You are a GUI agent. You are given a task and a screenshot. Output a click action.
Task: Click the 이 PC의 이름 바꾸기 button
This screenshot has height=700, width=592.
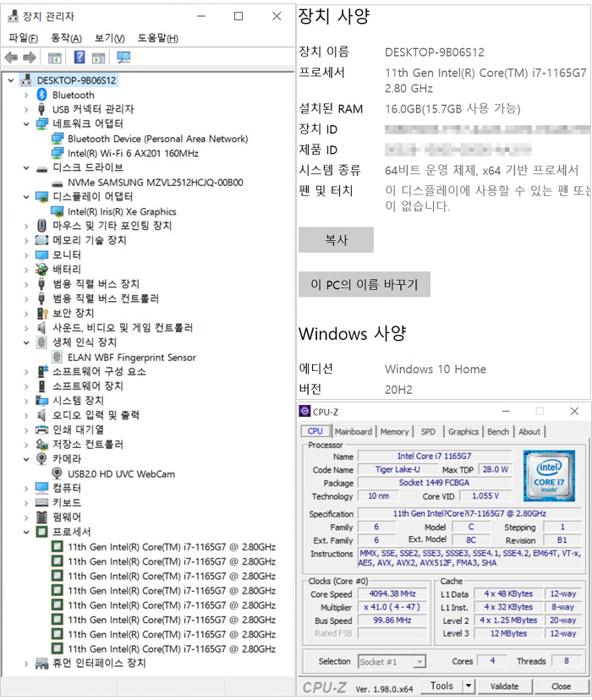click(365, 284)
